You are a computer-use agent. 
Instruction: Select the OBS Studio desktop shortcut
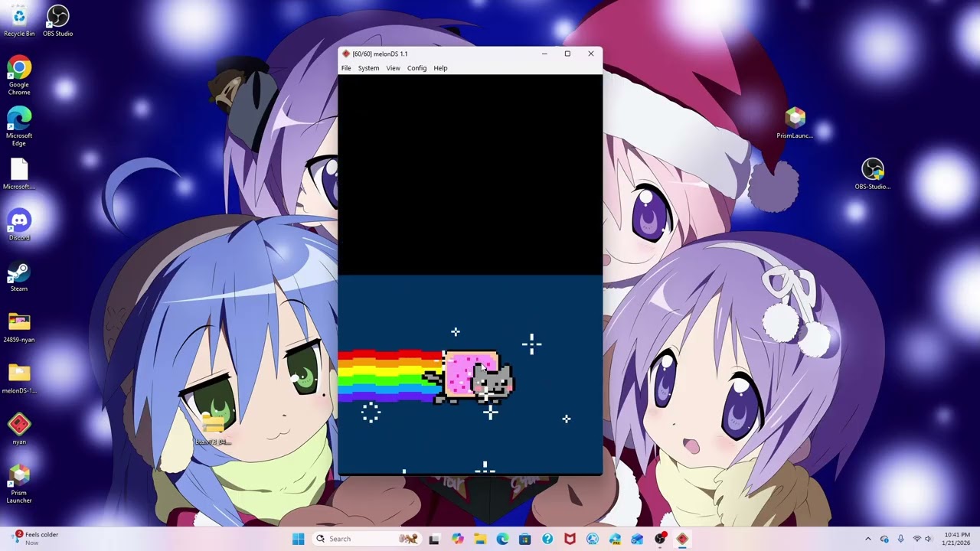pos(57,21)
